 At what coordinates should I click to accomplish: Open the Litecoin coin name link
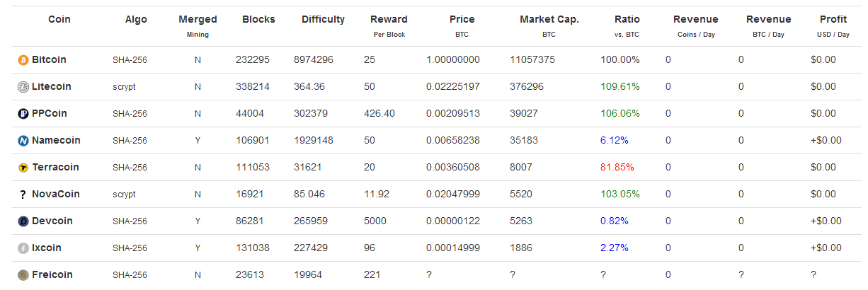click(x=52, y=87)
